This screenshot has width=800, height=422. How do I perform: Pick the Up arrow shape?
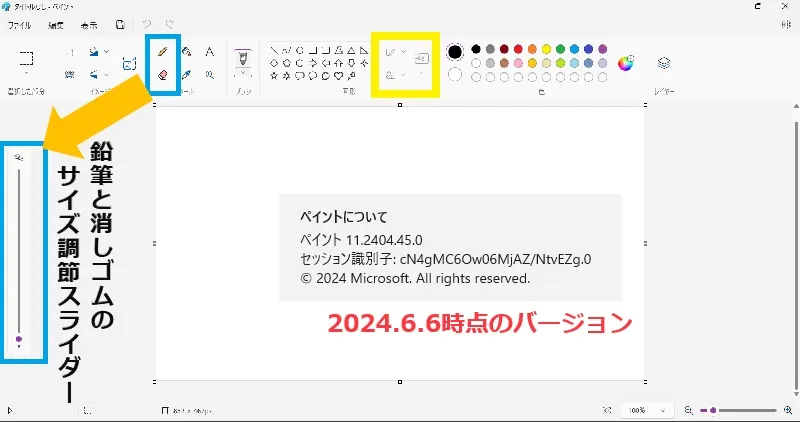click(338, 63)
